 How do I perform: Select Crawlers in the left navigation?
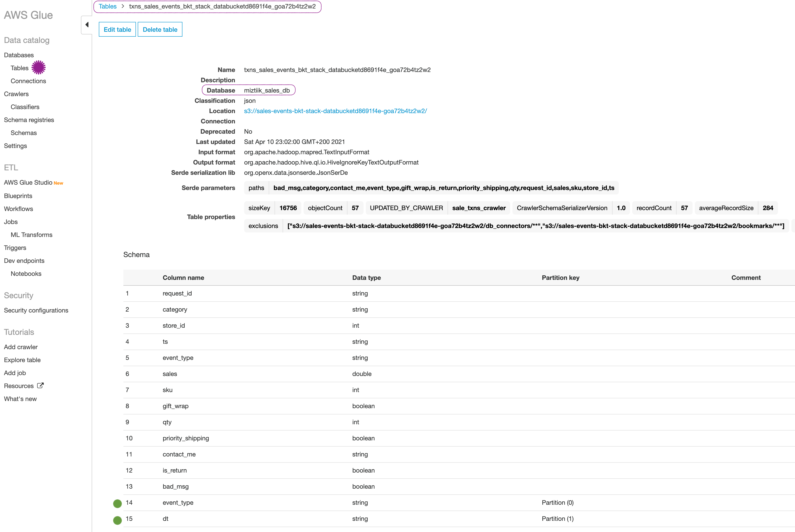pos(16,94)
